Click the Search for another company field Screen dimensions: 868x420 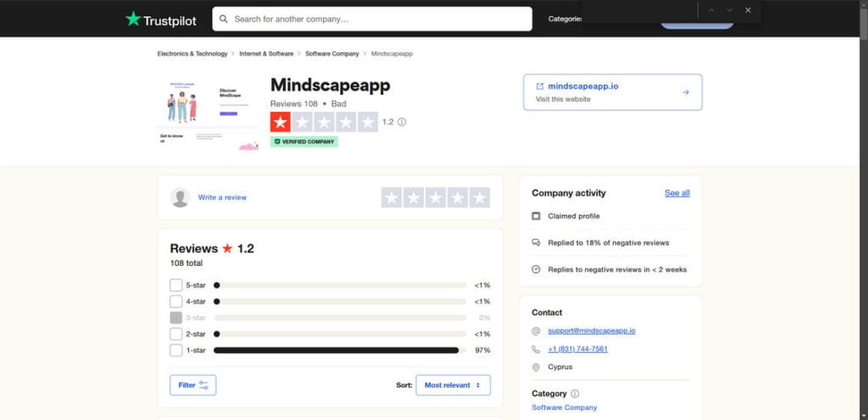tap(372, 19)
